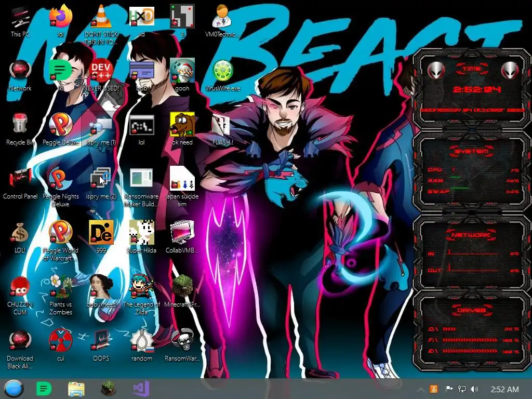Click the C:\ drive usage bar
Screen dimensions: 532x399
[x=449, y=329]
